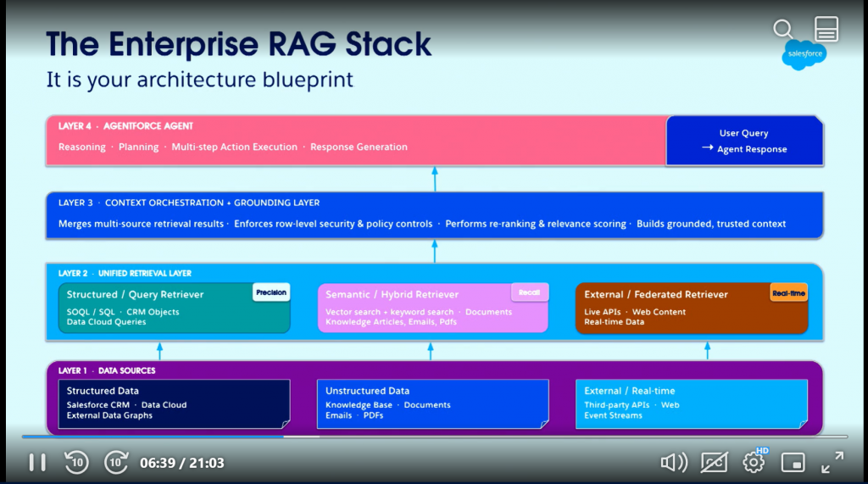This screenshot has height=484, width=868.
Task: Rewind the video 10 seconds
Action: [76, 462]
